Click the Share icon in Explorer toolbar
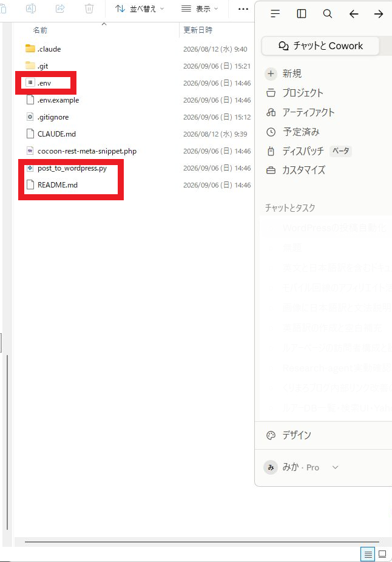The height and width of the screenshot is (562, 392). 60,8
